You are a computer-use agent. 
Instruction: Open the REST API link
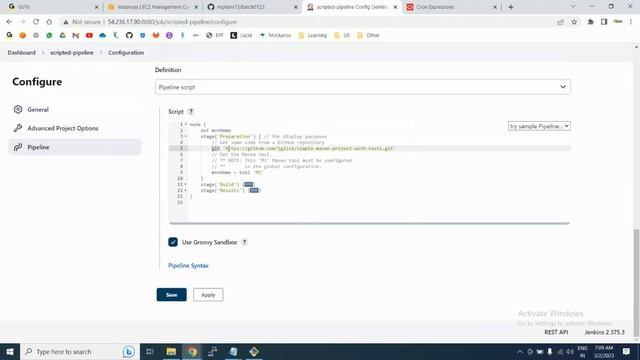(x=556, y=332)
